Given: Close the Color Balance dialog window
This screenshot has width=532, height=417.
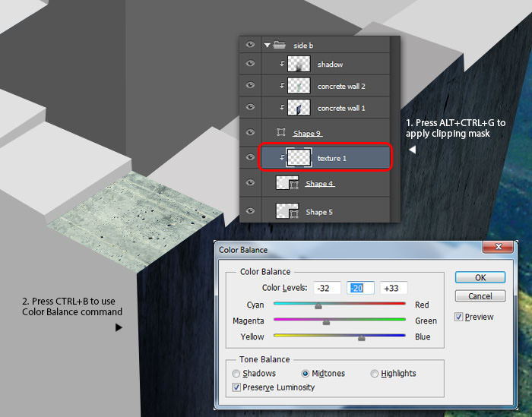Looking at the screenshot, I should coord(498,247).
